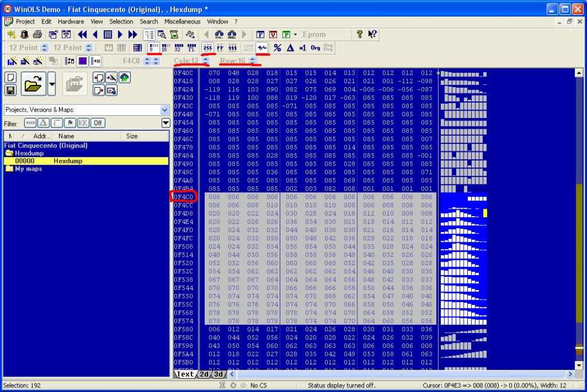This screenshot has width=587, height=392.
Task: Switch to the 2d view tab
Action: [204, 374]
